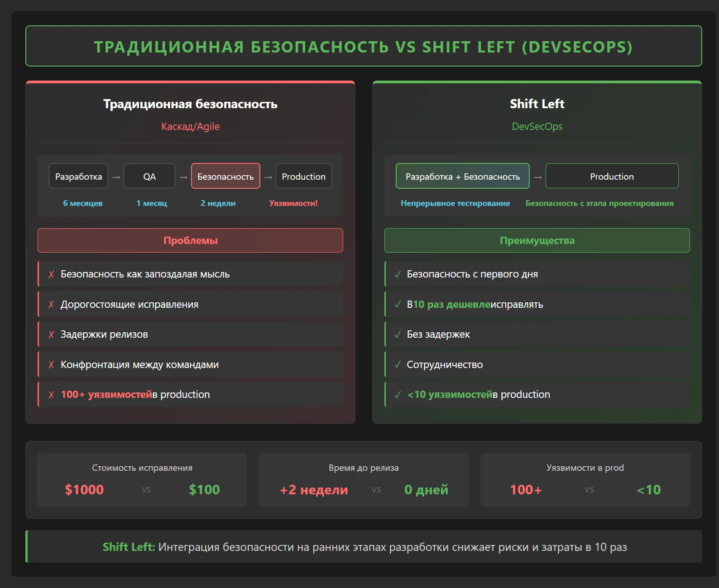Click the QA stage box

[x=149, y=176]
